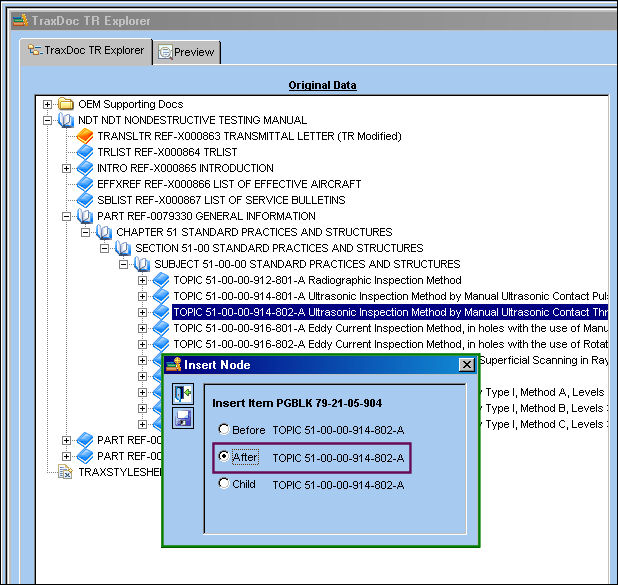
Task: Switch to the TraxDoc TR Explorer tab
Action: click(x=86, y=51)
